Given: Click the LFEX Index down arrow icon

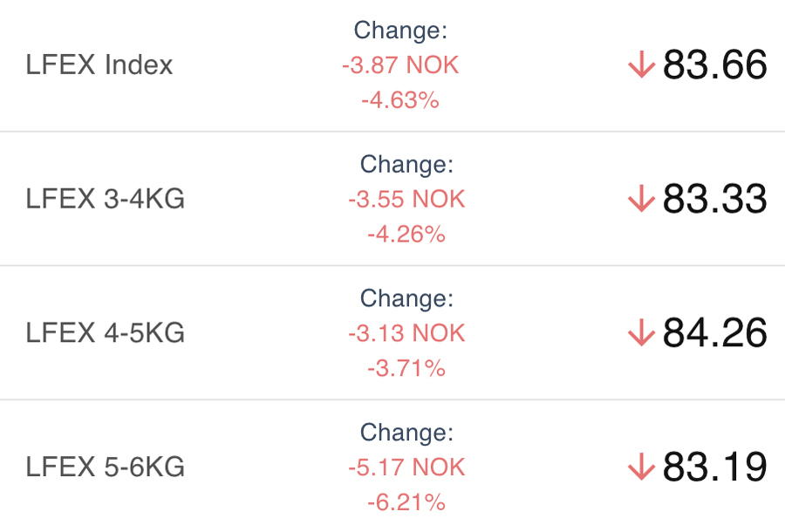Looking at the screenshot, I should tap(641, 65).
